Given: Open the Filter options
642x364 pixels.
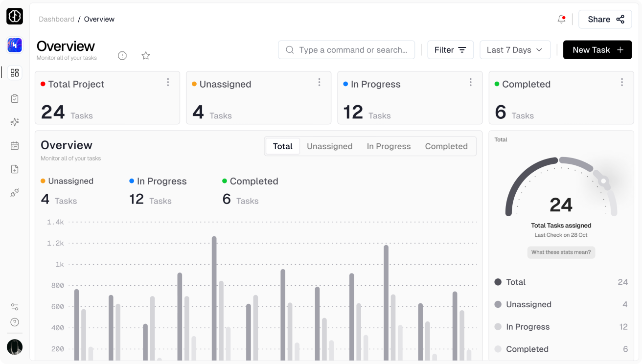Looking at the screenshot, I should (x=450, y=50).
